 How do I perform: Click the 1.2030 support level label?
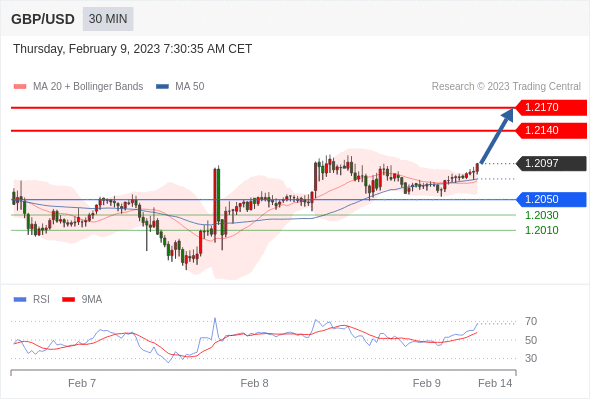coord(541,215)
